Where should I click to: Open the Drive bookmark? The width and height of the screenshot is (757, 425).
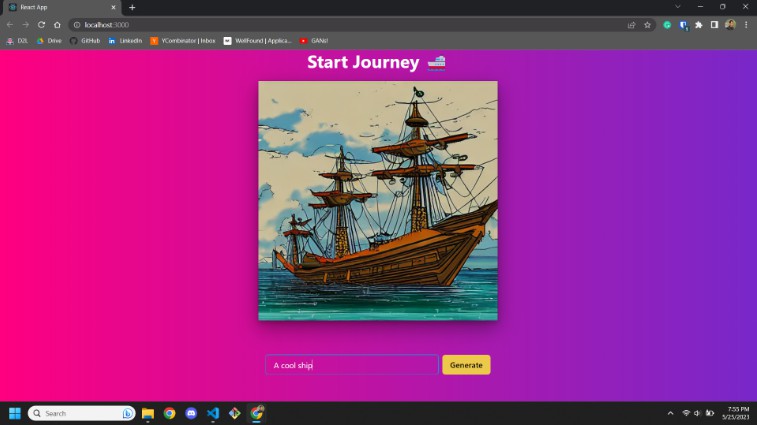pos(50,40)
